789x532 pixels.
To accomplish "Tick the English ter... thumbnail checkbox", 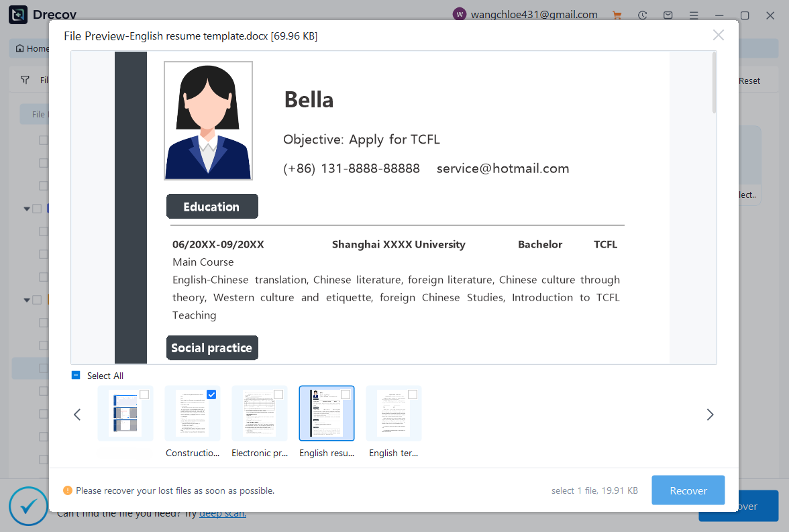I will (413, 394).
